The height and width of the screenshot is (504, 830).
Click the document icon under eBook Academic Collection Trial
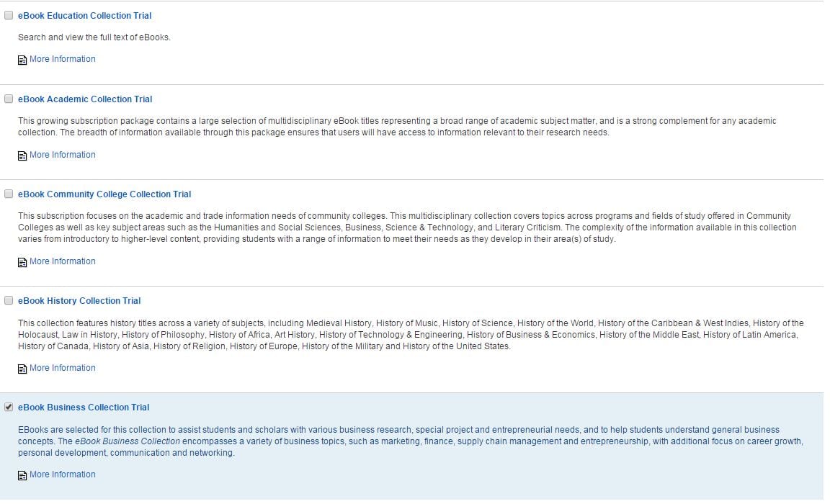click(x=22, y=156)
